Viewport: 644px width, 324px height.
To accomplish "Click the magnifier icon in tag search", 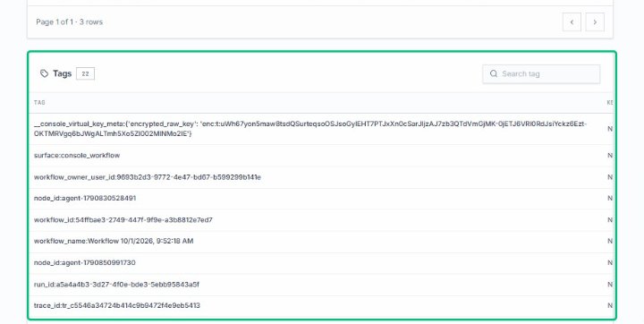I will point(494,74).
